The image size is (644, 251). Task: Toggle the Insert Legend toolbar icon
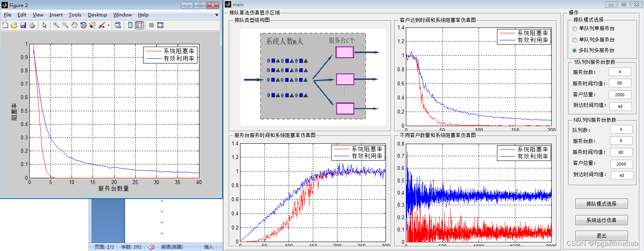tap(139, 25)
